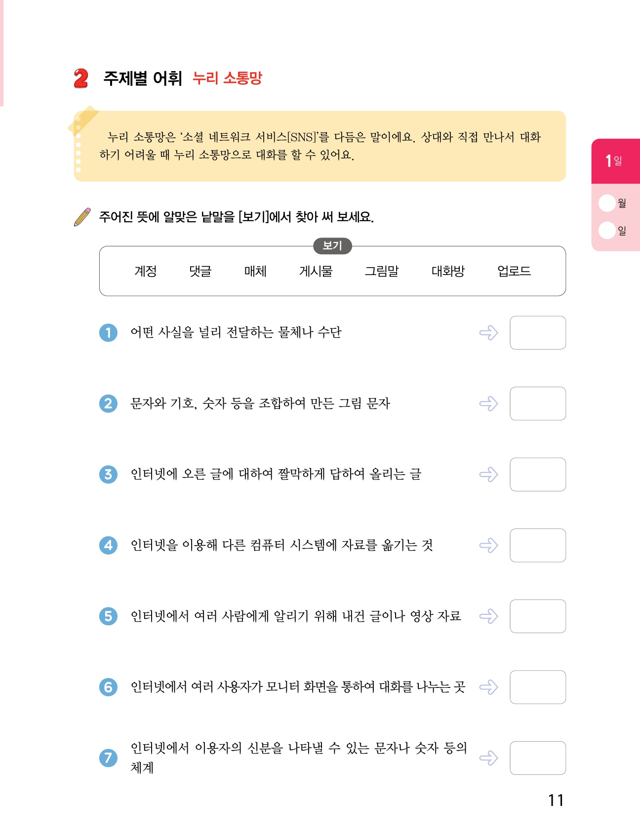
Task: Click the arrow beside question 6
Action: click(488, 687)
